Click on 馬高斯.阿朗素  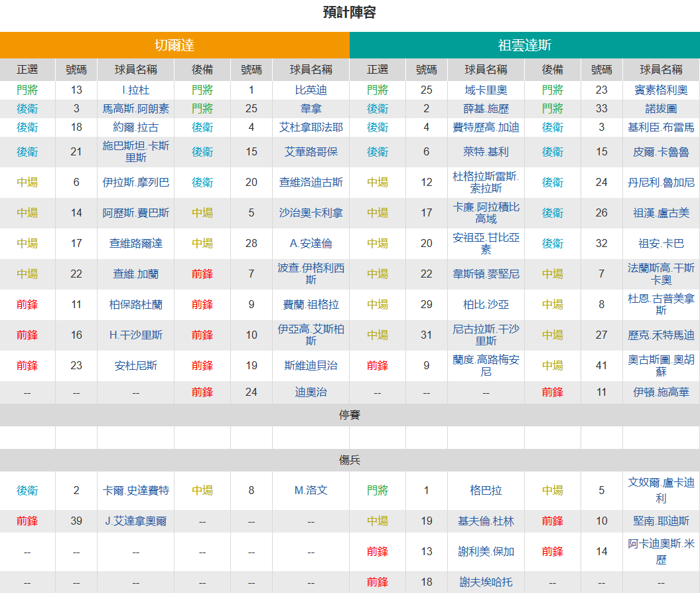[x=136, y=109]
